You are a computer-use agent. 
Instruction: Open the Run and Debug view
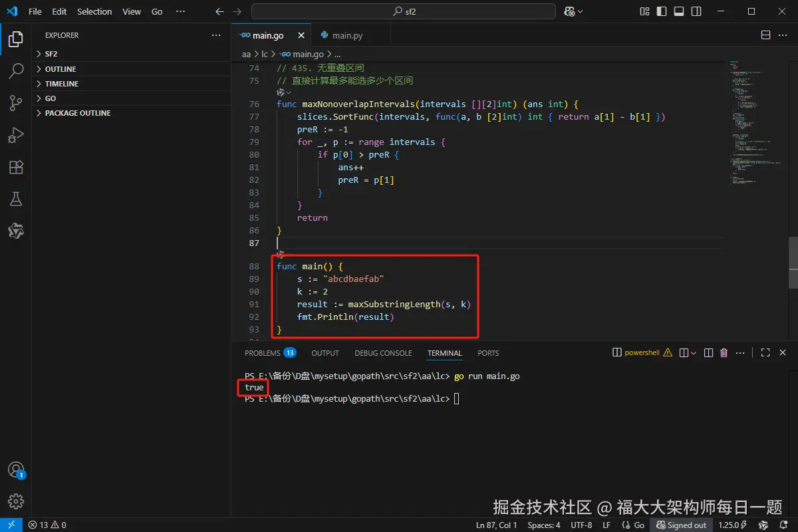(16, 135)
